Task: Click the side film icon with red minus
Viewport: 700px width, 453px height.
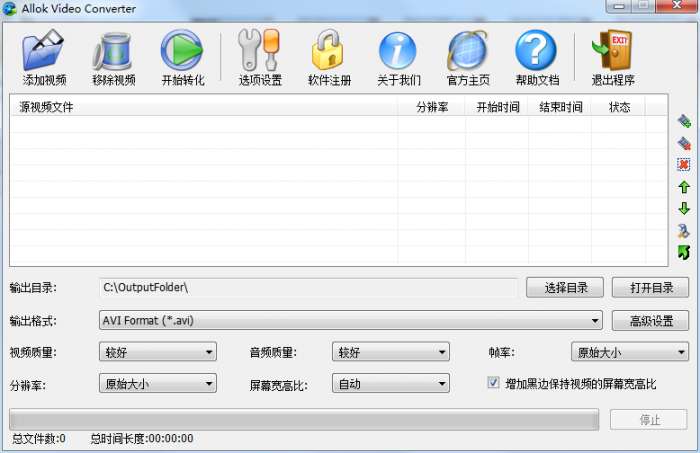Action: [684, 143]
